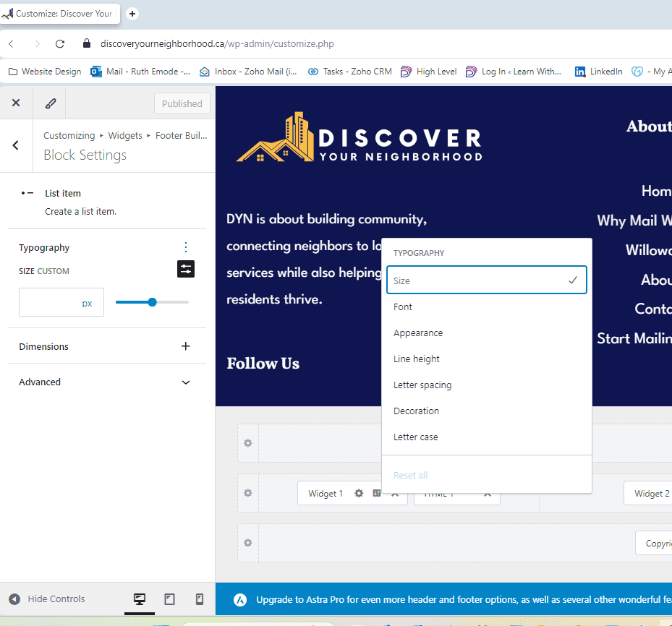The width and height of the screenshot is (672, 626).
Task: Toggle the Size option in Typography menu
Action: pyautogui.click(x=486, y=280)
